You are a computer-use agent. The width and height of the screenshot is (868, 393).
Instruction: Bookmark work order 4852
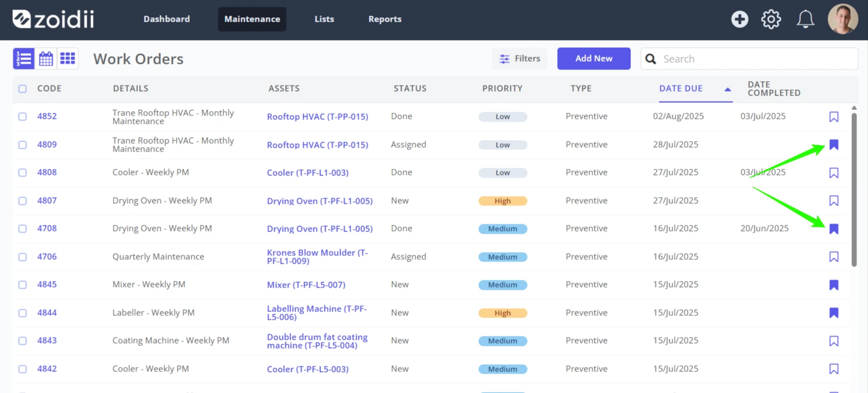coord(834,117)
